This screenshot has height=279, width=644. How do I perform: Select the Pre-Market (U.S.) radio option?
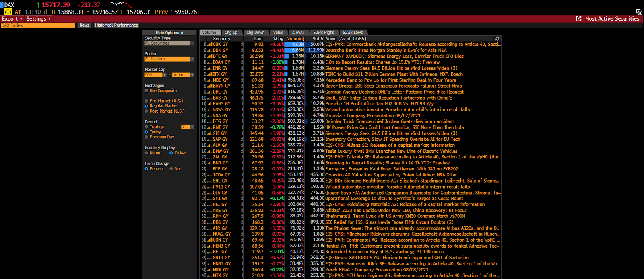[x=147, y=101]
